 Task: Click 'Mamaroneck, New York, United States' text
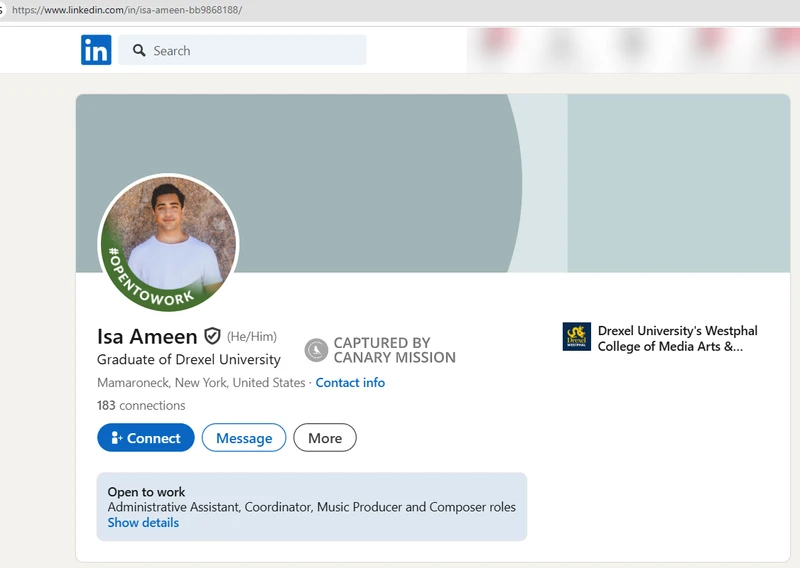click(x=201, y=383)
